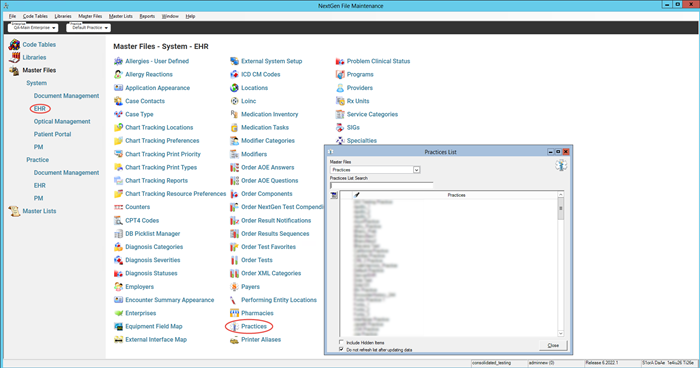Open the Problem Clinical Status icon
Screen dimensions: 700x368
(340, 61)
